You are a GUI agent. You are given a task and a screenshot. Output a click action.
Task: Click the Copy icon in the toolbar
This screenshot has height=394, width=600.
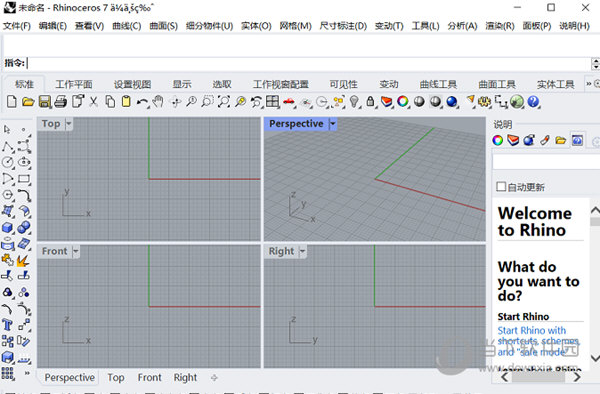click(x=110, y=102)
